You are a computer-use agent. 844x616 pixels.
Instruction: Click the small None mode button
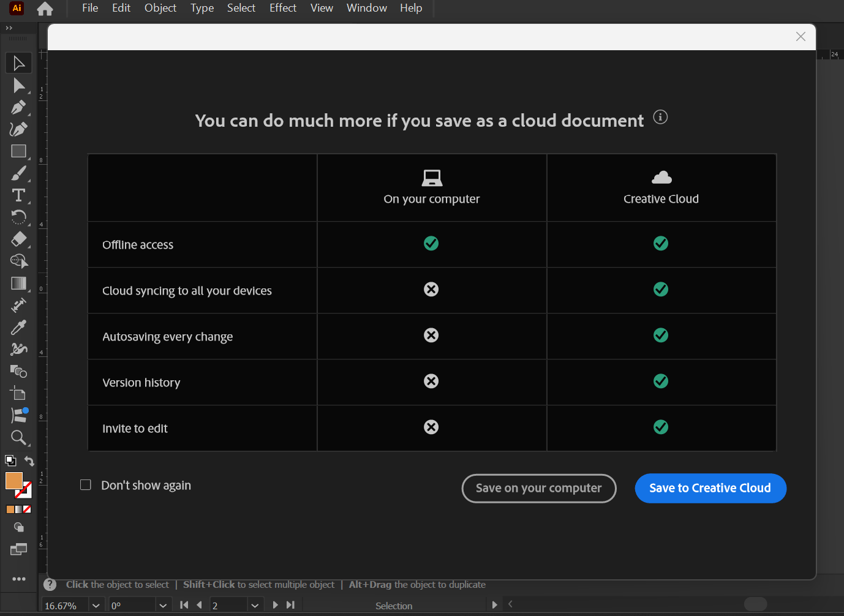pos(27,509)
